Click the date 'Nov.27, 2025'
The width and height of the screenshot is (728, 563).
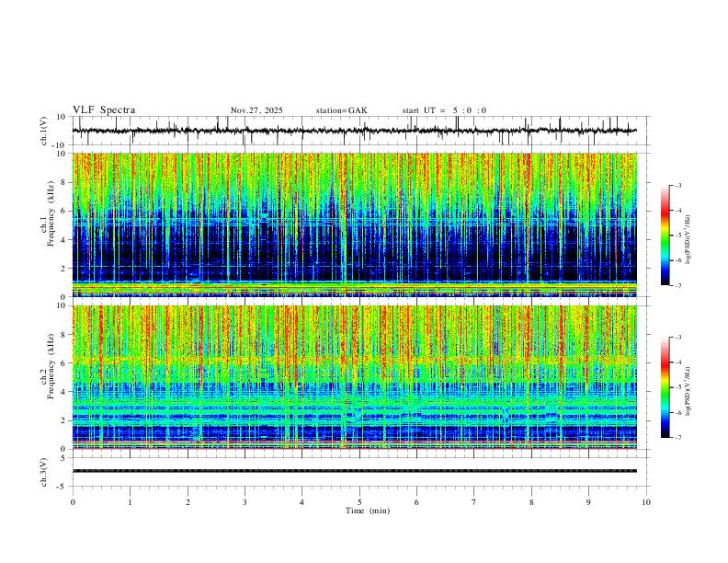tap(256, 110)
